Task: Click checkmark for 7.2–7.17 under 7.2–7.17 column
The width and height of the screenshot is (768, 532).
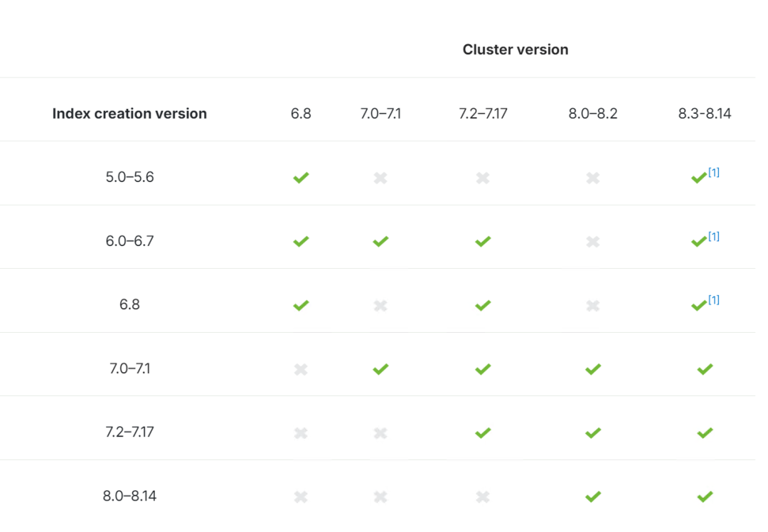Action: [x=483, y=432]
